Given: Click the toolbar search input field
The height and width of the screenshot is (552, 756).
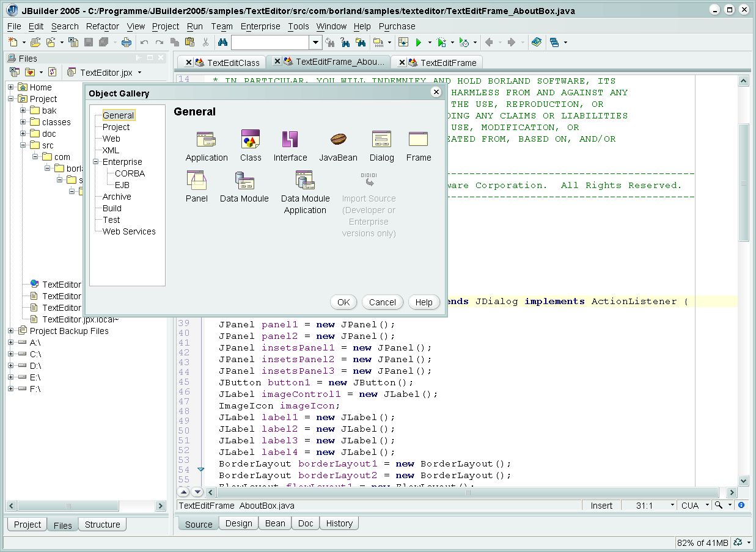Looking at the screenshot, I should [x=270, y=42].
